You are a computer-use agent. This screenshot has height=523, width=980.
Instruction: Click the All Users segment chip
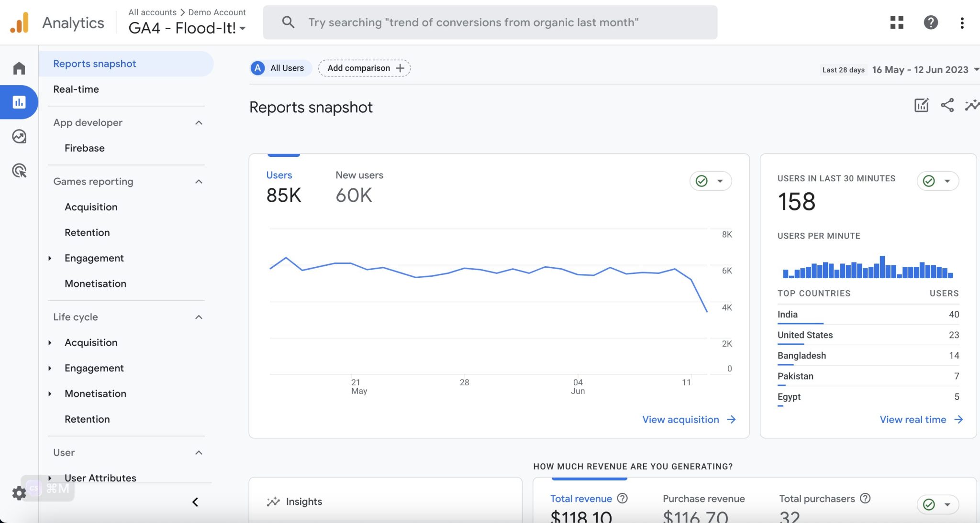point(280,68)
